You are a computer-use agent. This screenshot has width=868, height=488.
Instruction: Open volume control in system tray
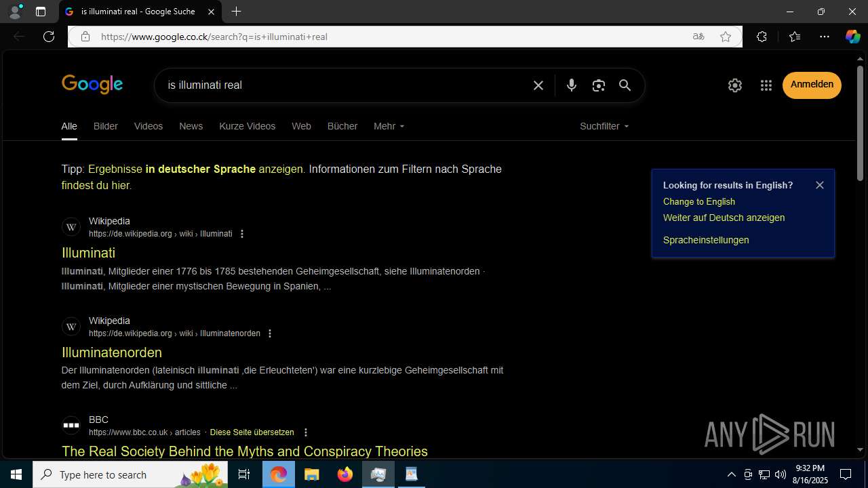coord(780,474)
